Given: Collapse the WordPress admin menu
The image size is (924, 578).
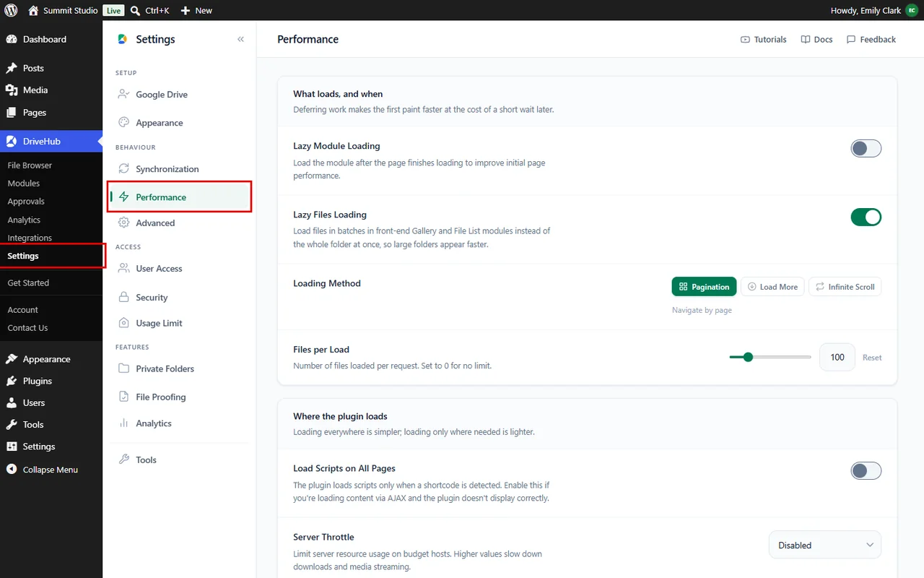Looking at the screenshot, I should [x=51, y=470].
